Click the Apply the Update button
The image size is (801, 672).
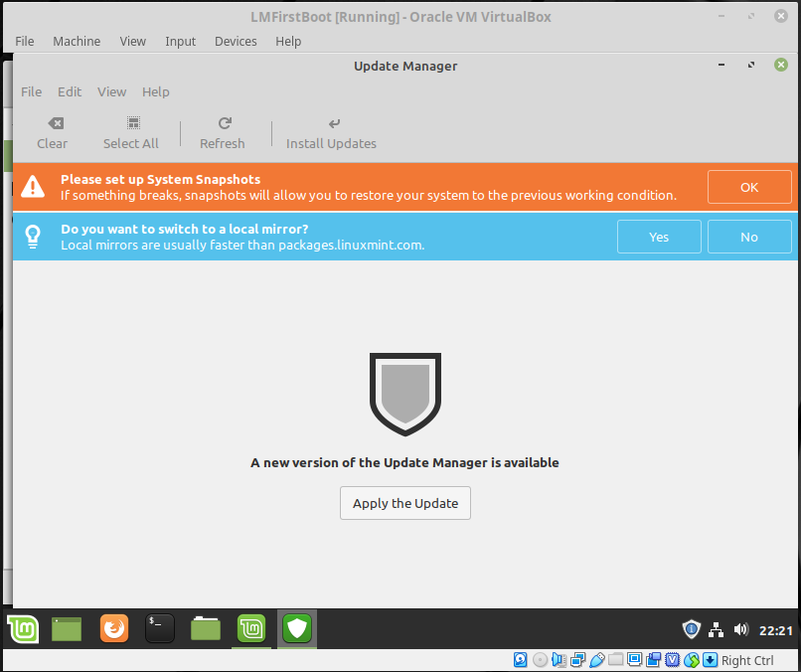tap(405, 503)
